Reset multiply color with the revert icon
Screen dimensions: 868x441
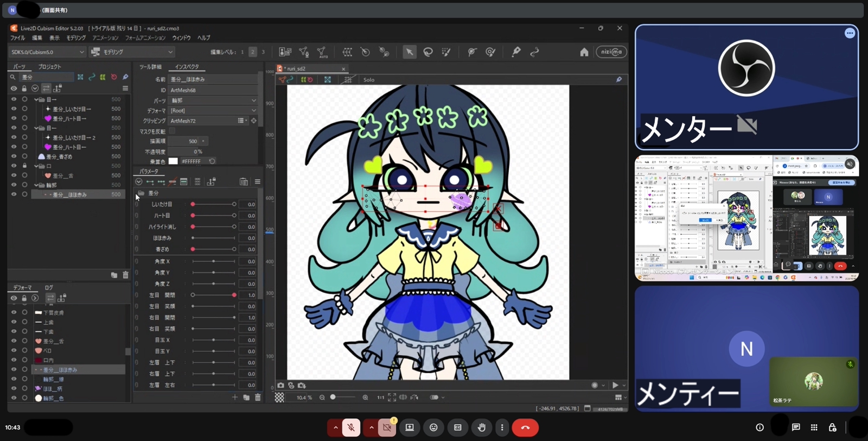point(212,161)
